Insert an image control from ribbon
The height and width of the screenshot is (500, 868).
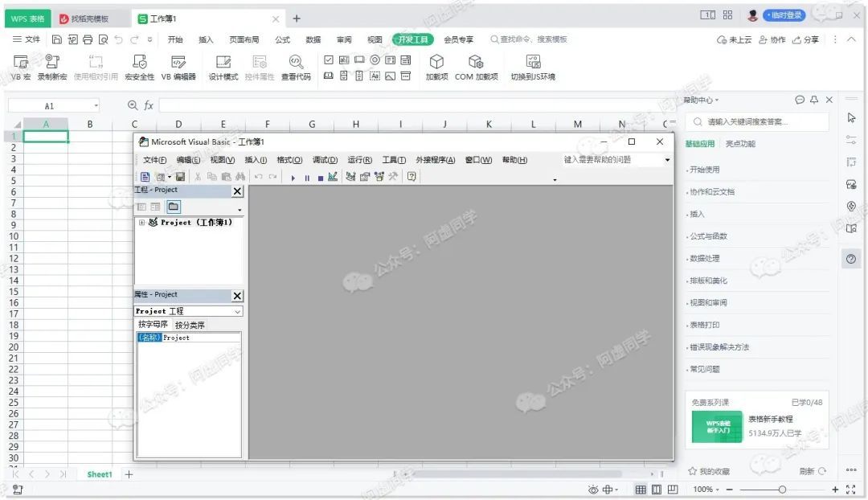pyautogui.click(x=391, y=76)
